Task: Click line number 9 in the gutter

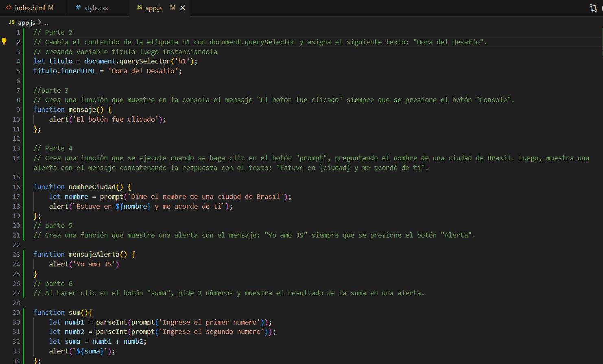Action: click(x=18, y=109)
